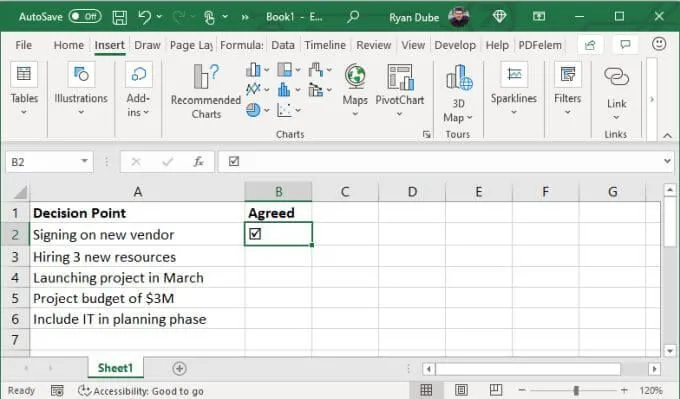Insert column or bar chart icon
Screen dimensions: 680x399
(x=254, y=69)
